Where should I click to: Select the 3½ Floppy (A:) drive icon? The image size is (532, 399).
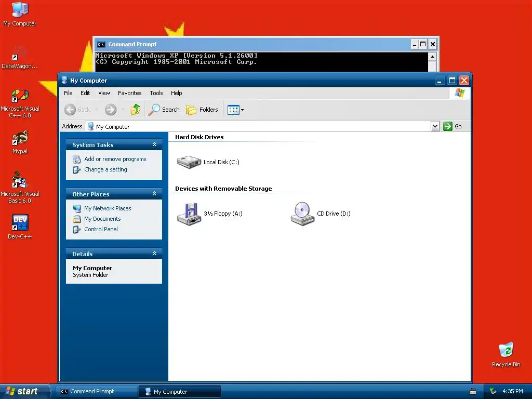click(x=189, y=214)
